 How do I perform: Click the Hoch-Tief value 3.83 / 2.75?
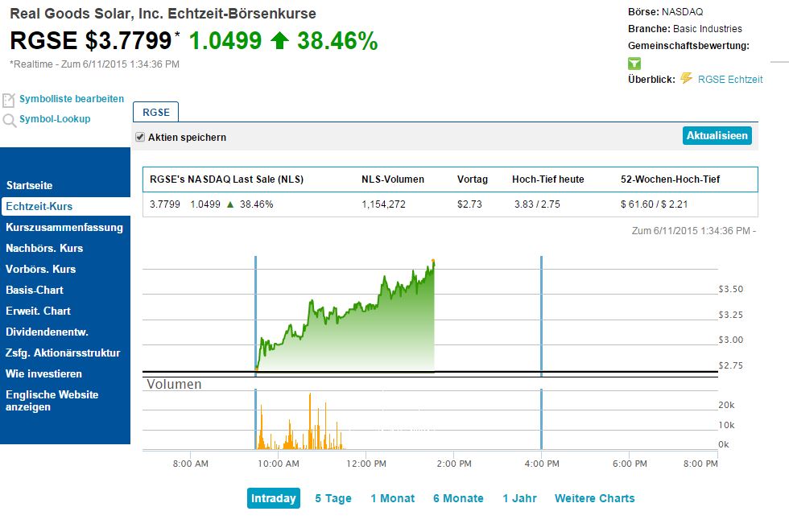[537, 204]
